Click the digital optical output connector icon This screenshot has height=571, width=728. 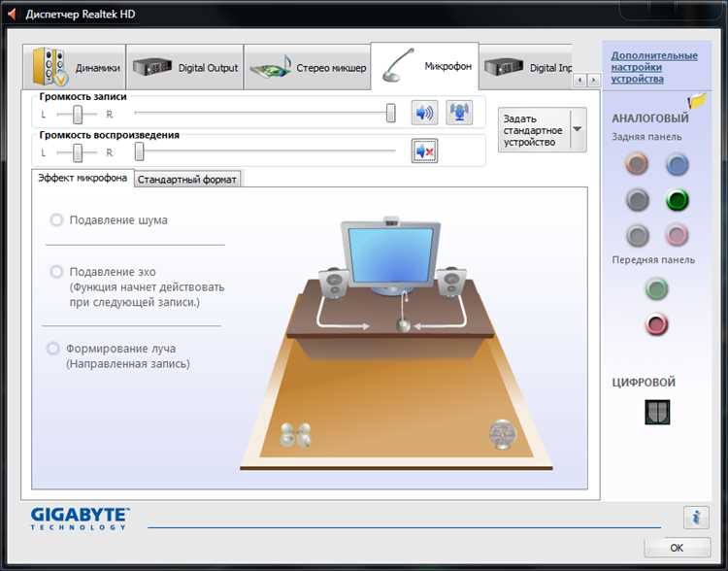coord(657,412)
